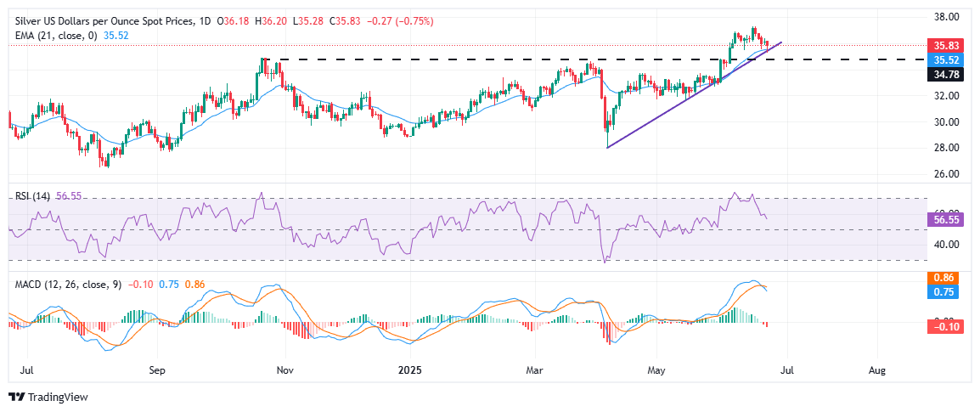
Task: Click the 2025 label on time axis
Action: [x=410, y=371]
